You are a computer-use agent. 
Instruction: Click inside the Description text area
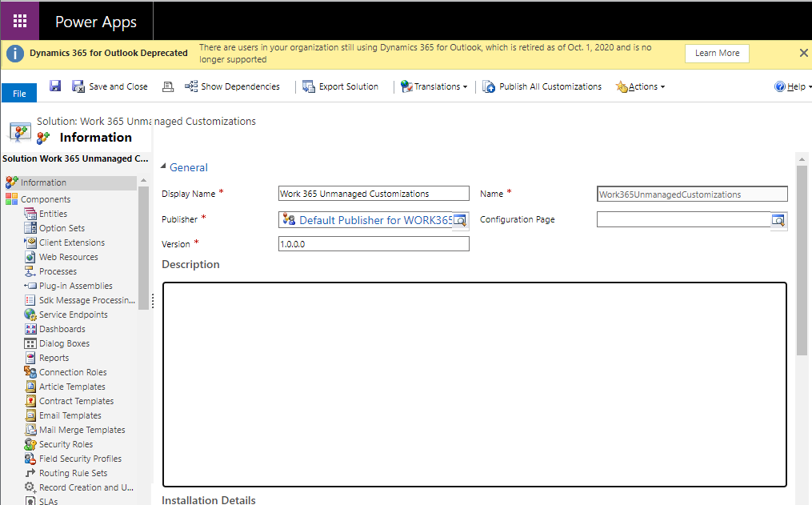point(475,384)
